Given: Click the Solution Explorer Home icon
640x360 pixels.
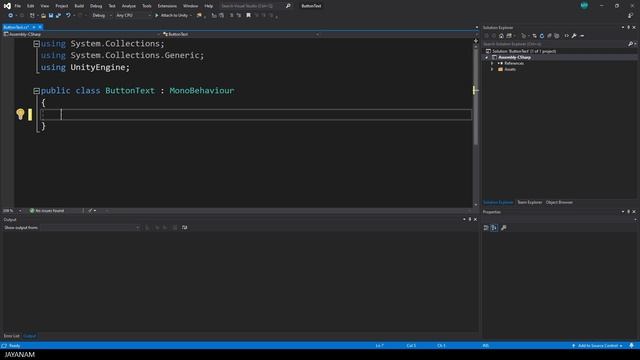Looking at the screenshot, I should pos(501,36).
